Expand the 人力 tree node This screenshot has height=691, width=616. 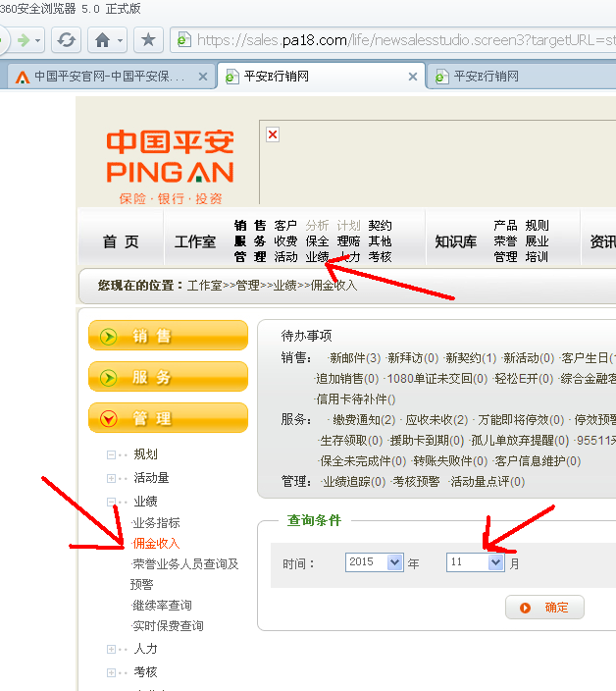[x=112, y=649]
